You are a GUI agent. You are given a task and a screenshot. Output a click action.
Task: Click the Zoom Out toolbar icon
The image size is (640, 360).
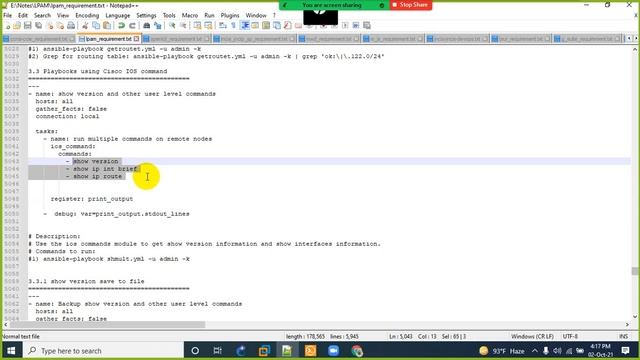click(183, 26)
